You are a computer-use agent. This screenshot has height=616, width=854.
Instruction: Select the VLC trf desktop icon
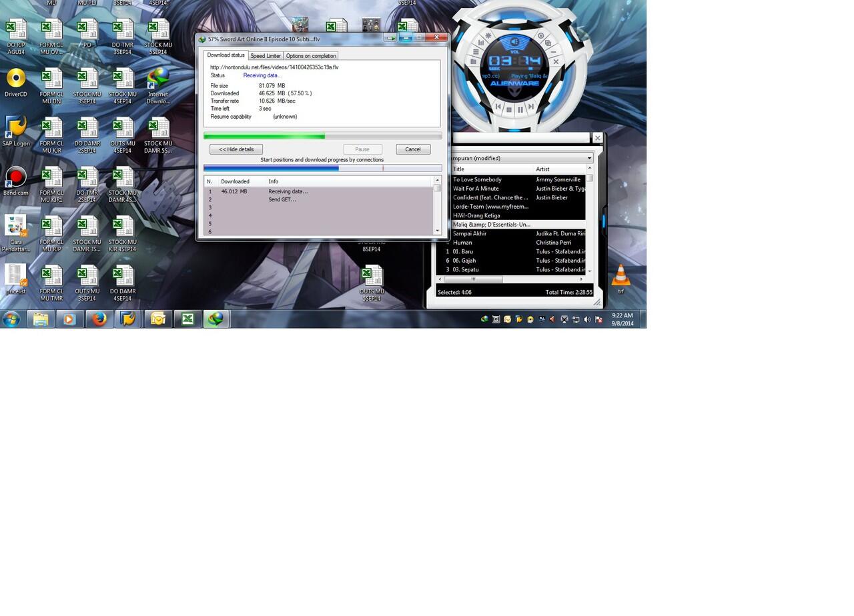(620, 279)
